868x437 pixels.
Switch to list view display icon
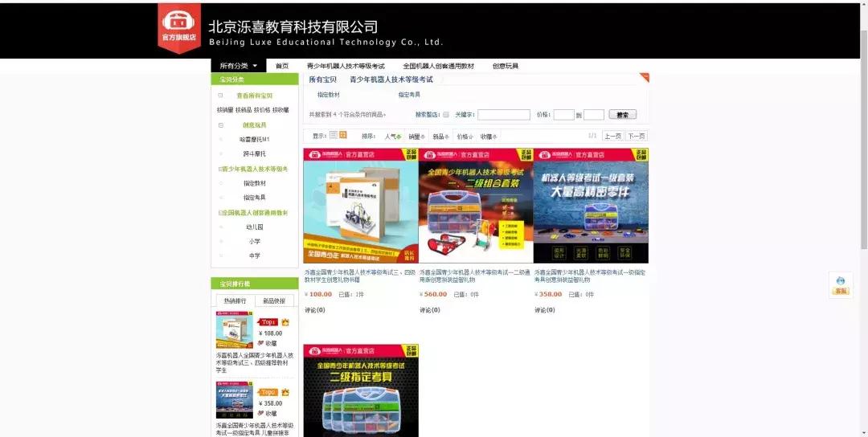334,135
